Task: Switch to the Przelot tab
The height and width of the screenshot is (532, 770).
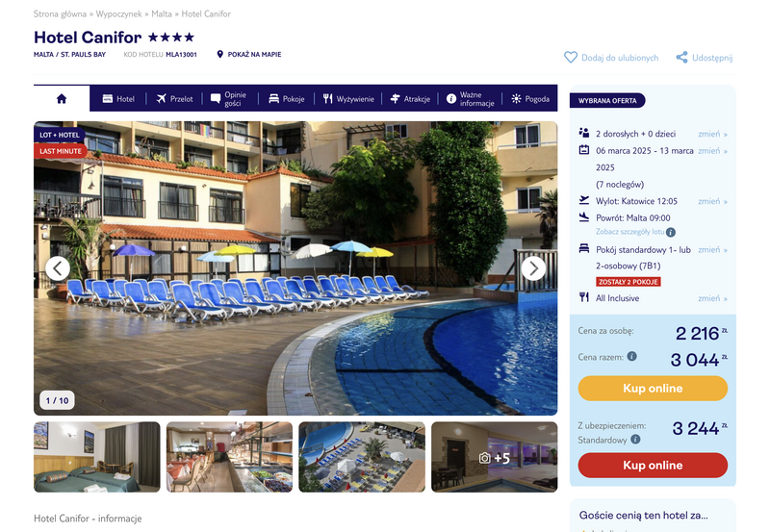Action: [x=174, y=99]
